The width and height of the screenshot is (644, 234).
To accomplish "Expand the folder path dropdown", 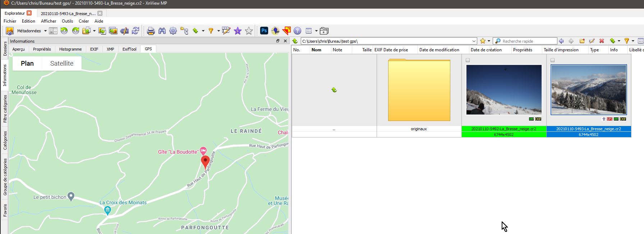I will (x=474, y=41).
